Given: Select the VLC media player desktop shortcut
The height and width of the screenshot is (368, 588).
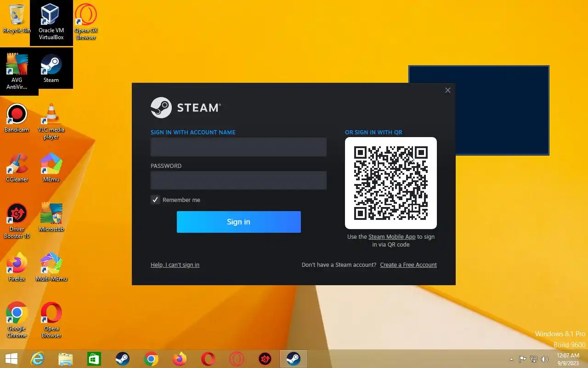Looking at the screenshot, I should tap(51, 121).
